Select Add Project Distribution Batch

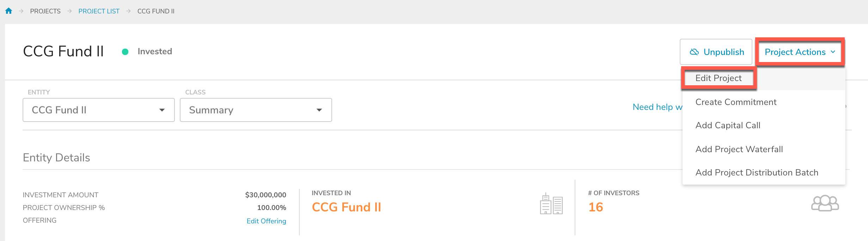(757, 173)
